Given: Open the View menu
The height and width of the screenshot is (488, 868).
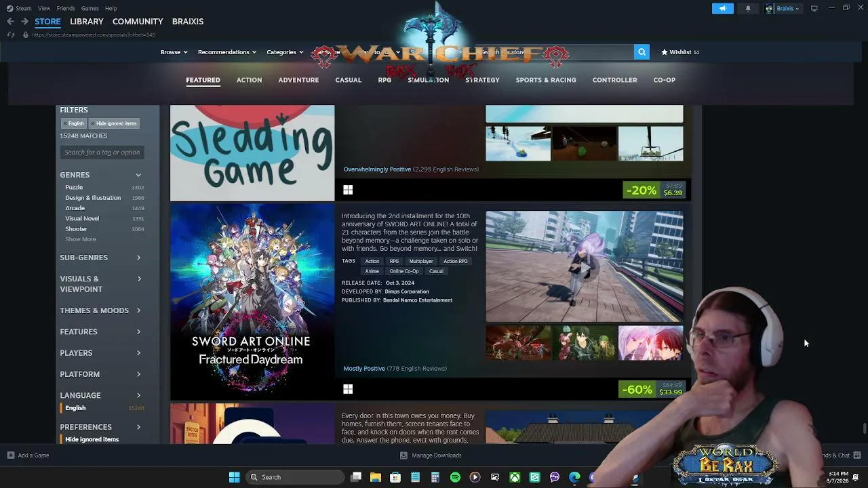Looking at the screenshot, I should pyautogui.click(x=44, y=9).
